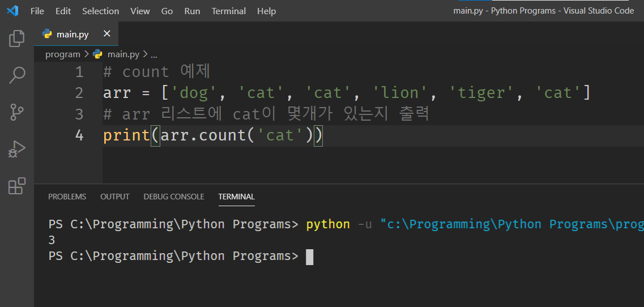This screenshot has height=307, width=644.
Task: Open the Selection menu
Action: coord(101,11)
